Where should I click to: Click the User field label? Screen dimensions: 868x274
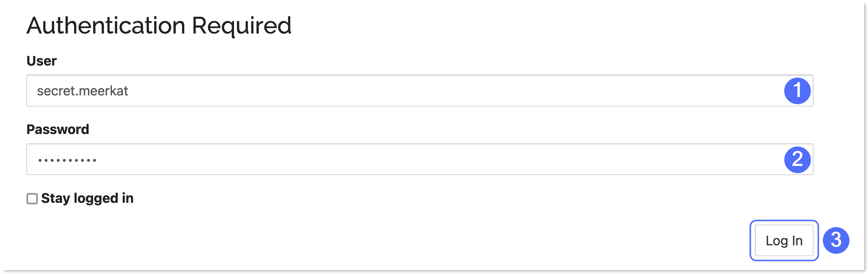[42, 61]
